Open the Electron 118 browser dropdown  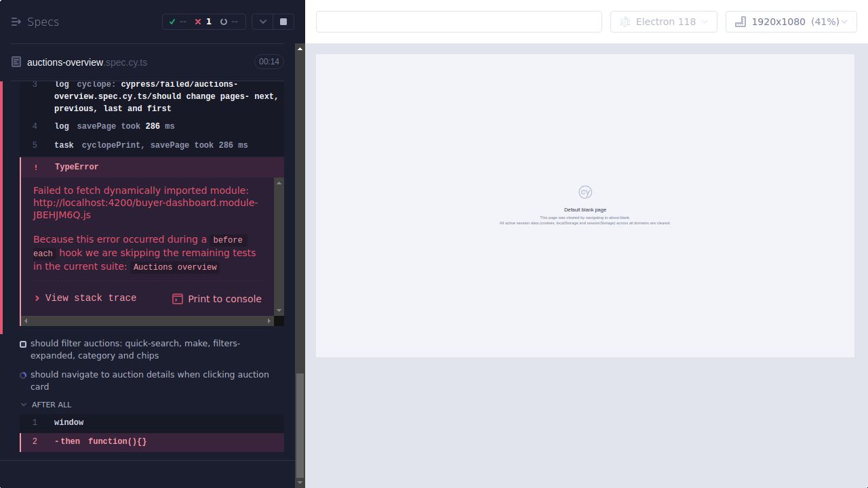click(663, 21)
